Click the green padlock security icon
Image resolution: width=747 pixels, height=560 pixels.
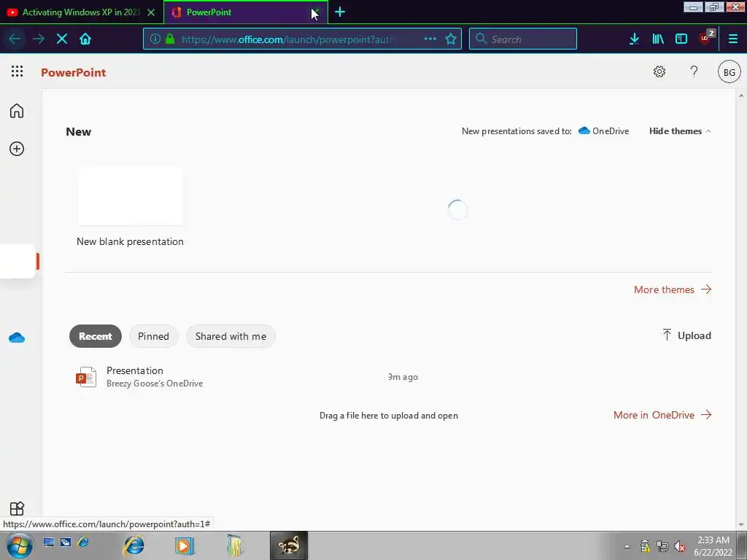tap(169, 39)
